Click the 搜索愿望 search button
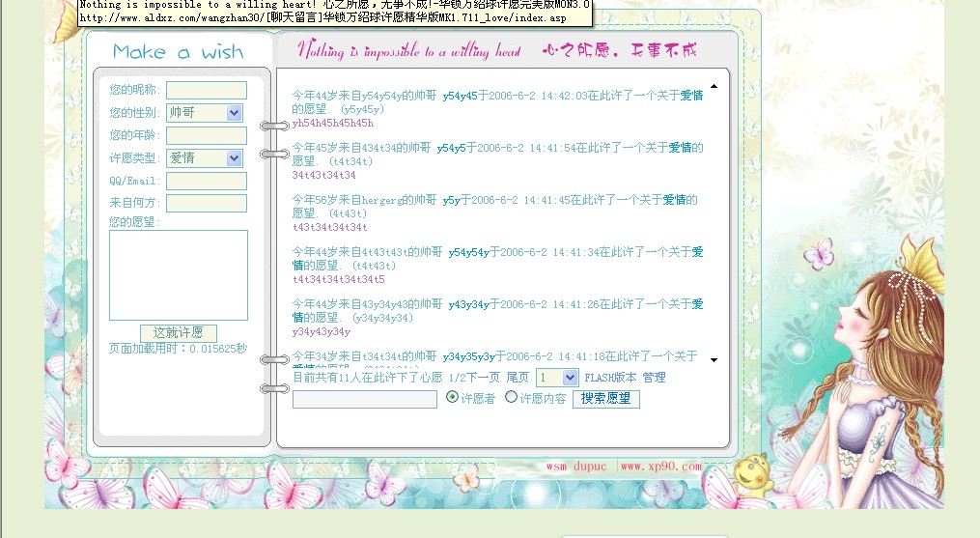 606,399
